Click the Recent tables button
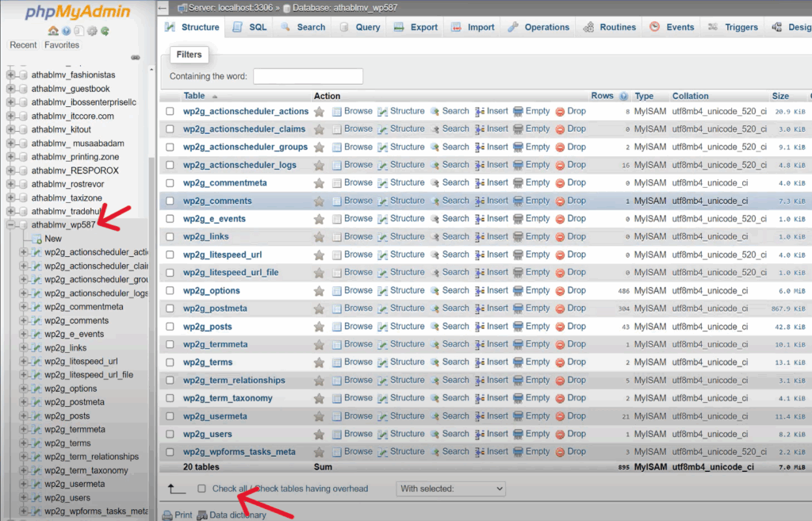Viewport: 812px width, 521px height. click(x=23, y=45)
